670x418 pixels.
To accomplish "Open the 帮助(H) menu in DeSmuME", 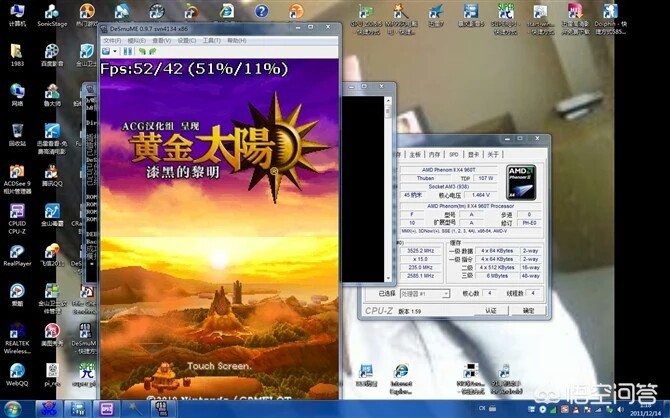I will (237, 40).
